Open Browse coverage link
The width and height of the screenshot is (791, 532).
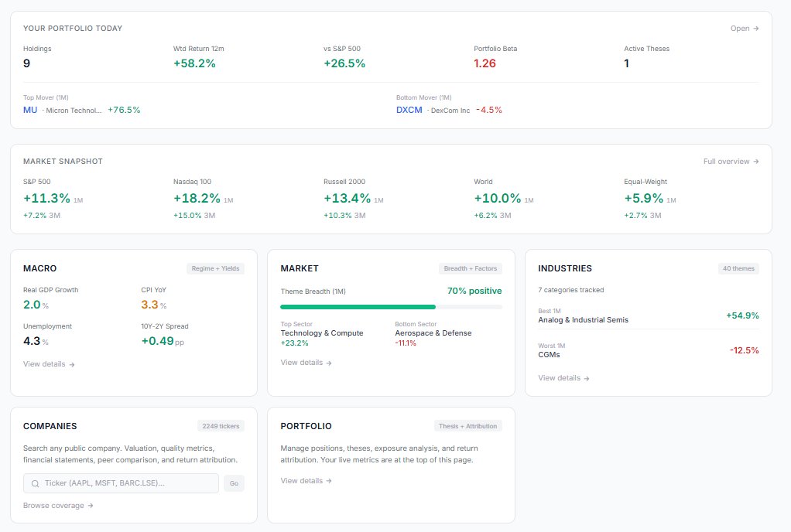58,505
